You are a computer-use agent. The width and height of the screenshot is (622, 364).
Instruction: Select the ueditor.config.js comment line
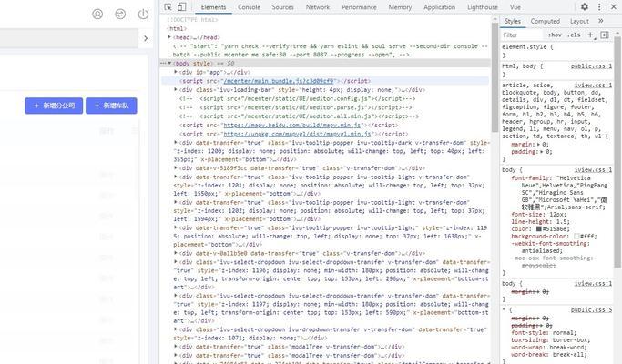pos(297,98)
